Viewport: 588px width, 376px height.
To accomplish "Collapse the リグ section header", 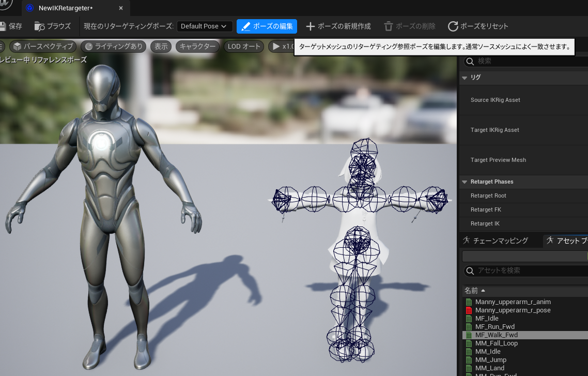I will pos(465,78).
